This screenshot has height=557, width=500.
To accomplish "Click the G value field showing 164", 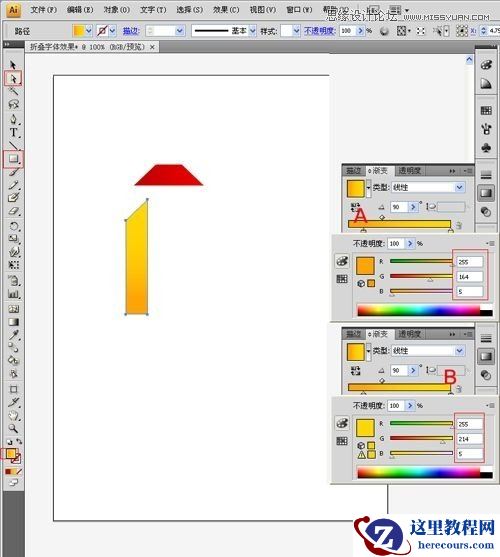I will 469,277.
